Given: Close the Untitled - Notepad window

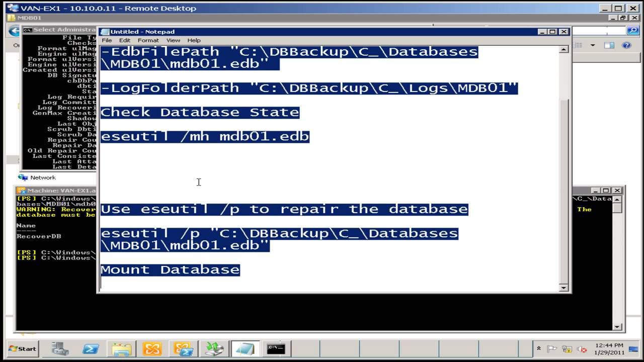Looking at the screenshot, I should point(563,32).
